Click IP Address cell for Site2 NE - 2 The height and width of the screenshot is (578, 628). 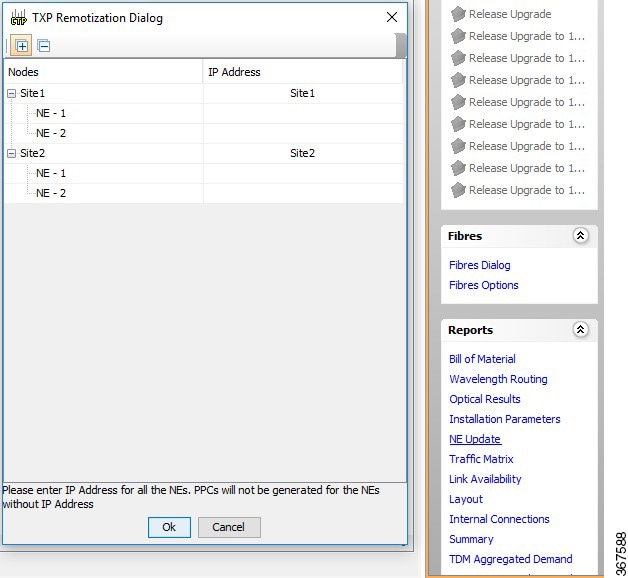pyautogui.click(x=303, y=193)
